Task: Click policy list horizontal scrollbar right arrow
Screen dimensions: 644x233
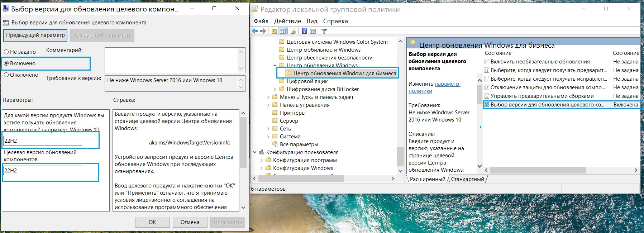Action: (636, 170)
